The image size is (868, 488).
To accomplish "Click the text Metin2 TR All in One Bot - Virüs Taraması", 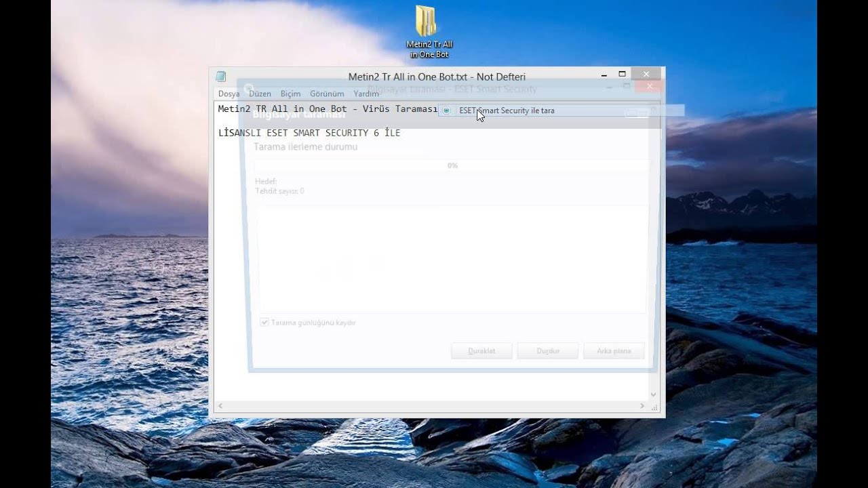I will 328,109.
